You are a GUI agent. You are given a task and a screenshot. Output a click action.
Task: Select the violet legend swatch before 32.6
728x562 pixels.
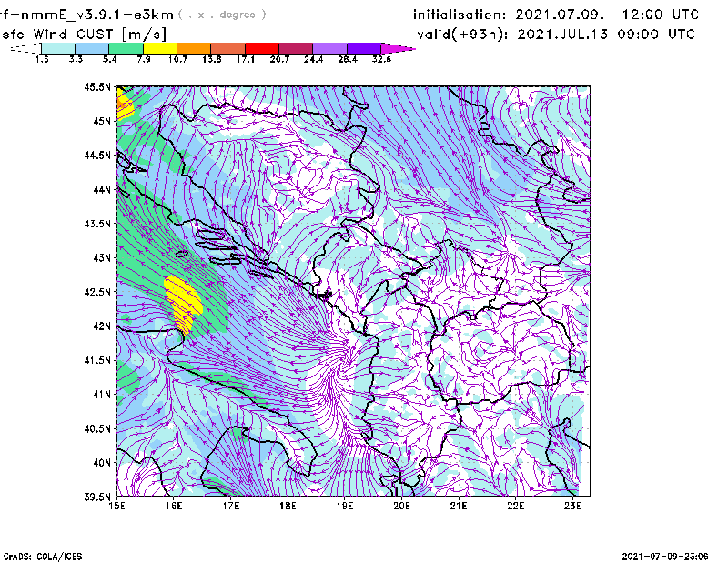tap(363, 48)
